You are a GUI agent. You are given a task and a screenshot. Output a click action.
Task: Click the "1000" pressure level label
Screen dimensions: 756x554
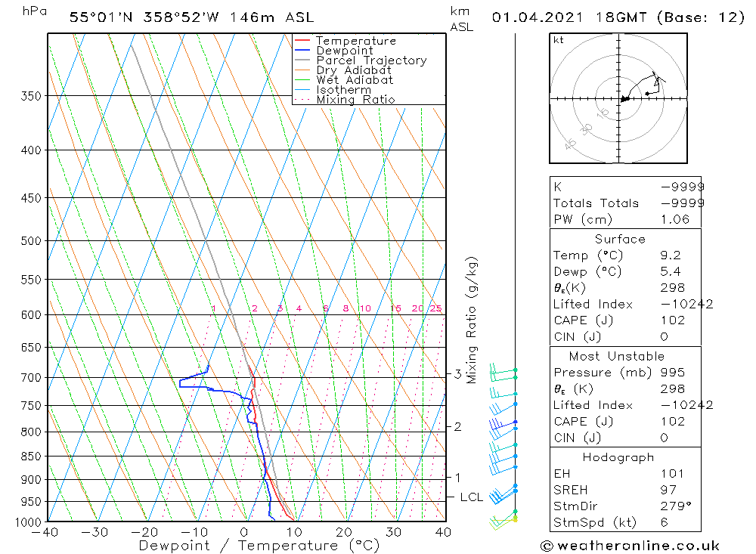tap(27, 522)
